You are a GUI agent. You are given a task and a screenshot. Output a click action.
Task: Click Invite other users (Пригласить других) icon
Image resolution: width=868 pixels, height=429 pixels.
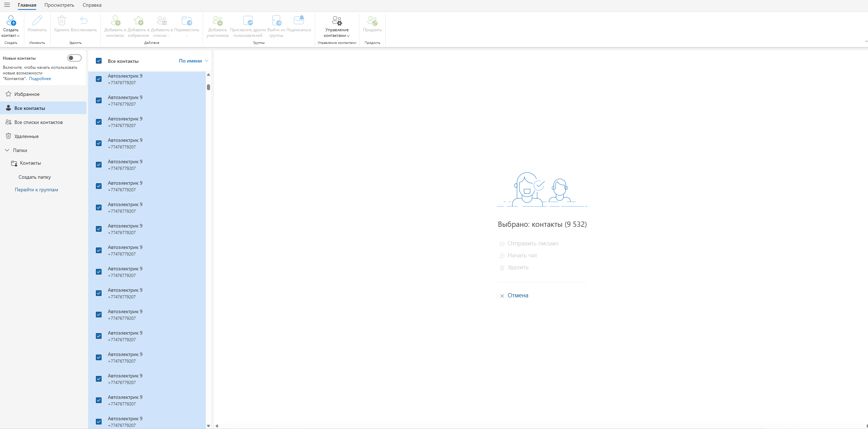click(x=248, y=20)
